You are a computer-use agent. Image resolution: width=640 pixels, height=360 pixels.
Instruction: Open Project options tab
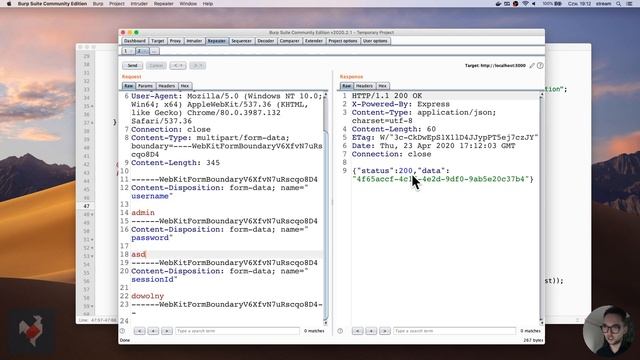pos(343,41)
